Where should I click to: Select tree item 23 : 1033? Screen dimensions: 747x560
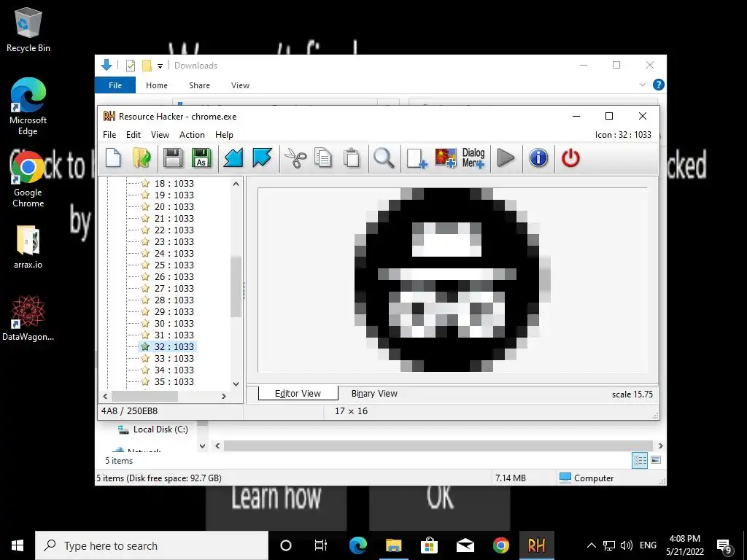(x=174, y=242)
